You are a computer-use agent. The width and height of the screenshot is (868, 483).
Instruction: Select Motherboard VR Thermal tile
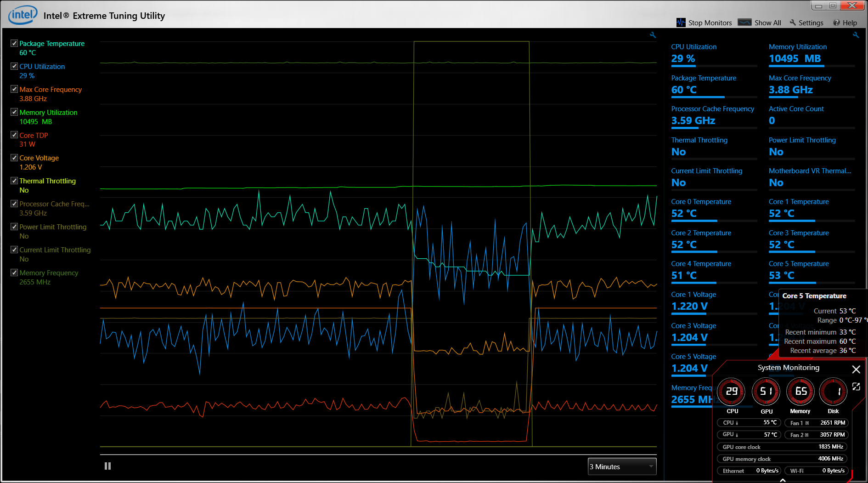click(812, 179)
